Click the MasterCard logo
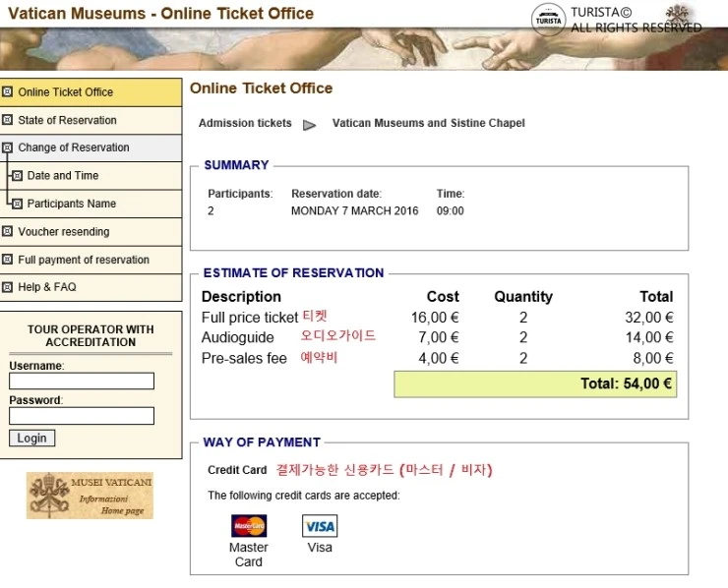728x588 pixels. pos(249,526)
